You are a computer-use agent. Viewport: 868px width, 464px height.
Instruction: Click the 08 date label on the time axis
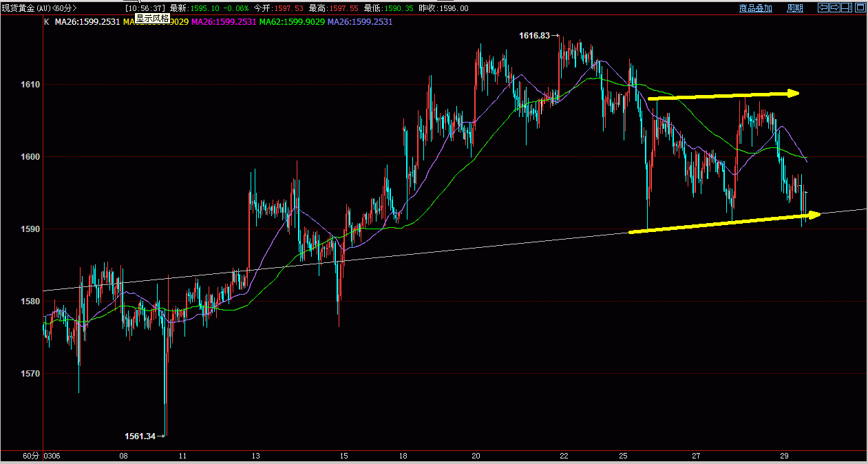pyautogui.click(x=124, y=456)
